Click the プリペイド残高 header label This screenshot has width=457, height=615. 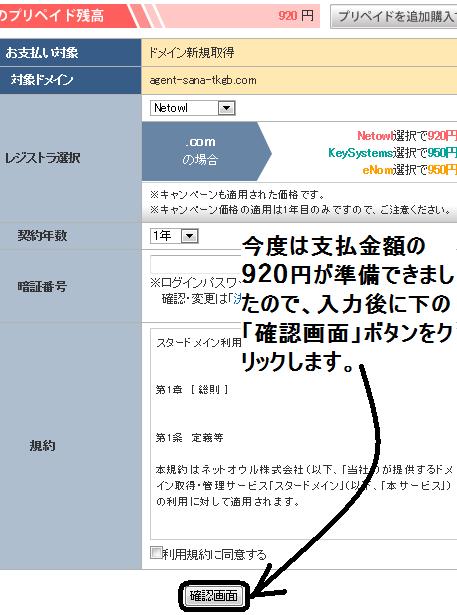pyautogui.click(x=52, y=16)
